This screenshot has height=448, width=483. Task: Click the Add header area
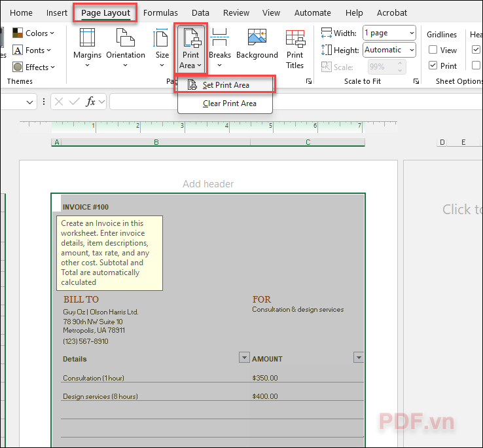[208, 184]
